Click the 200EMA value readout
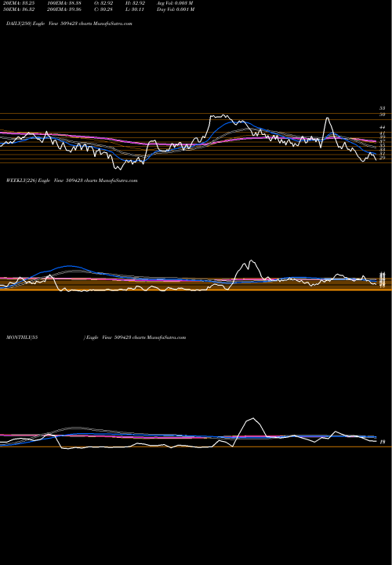392x565 pixels. coord(66,9)
